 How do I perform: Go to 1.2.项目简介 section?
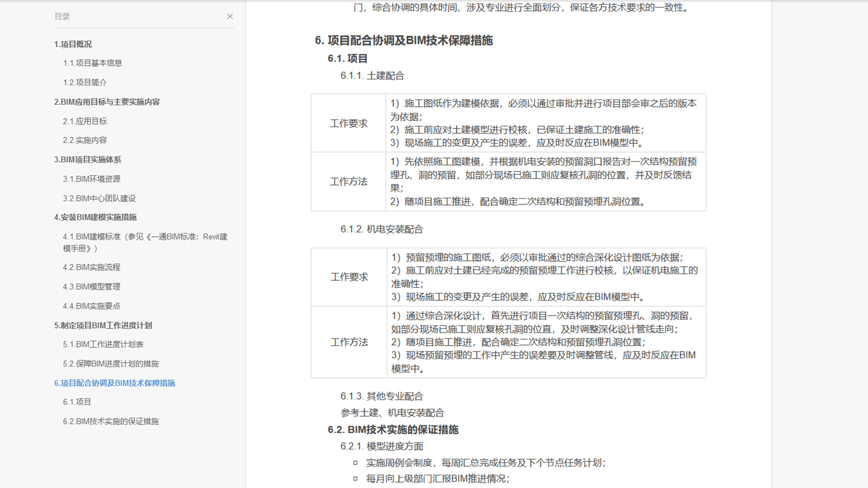pos(85,83)
